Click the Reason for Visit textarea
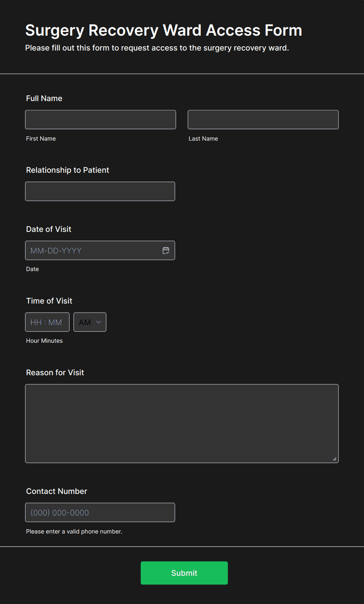 pyautogui.click(x=182, y=423)
